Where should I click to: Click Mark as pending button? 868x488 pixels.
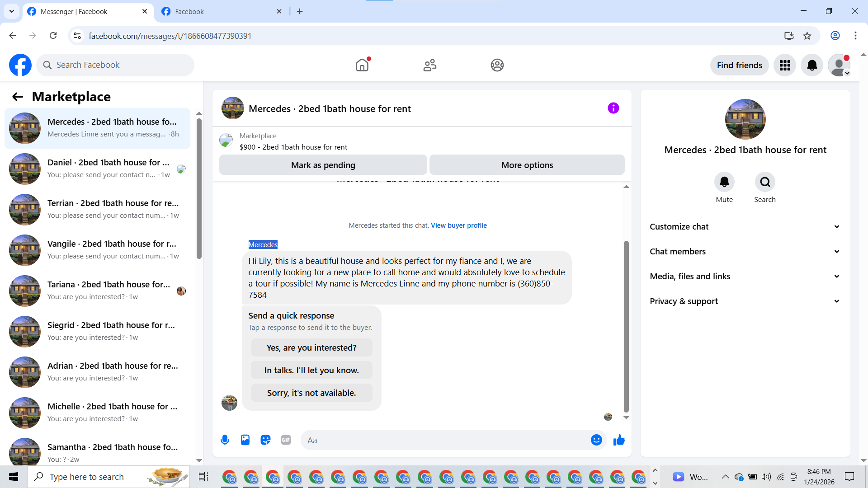click(x=323, y=165)
